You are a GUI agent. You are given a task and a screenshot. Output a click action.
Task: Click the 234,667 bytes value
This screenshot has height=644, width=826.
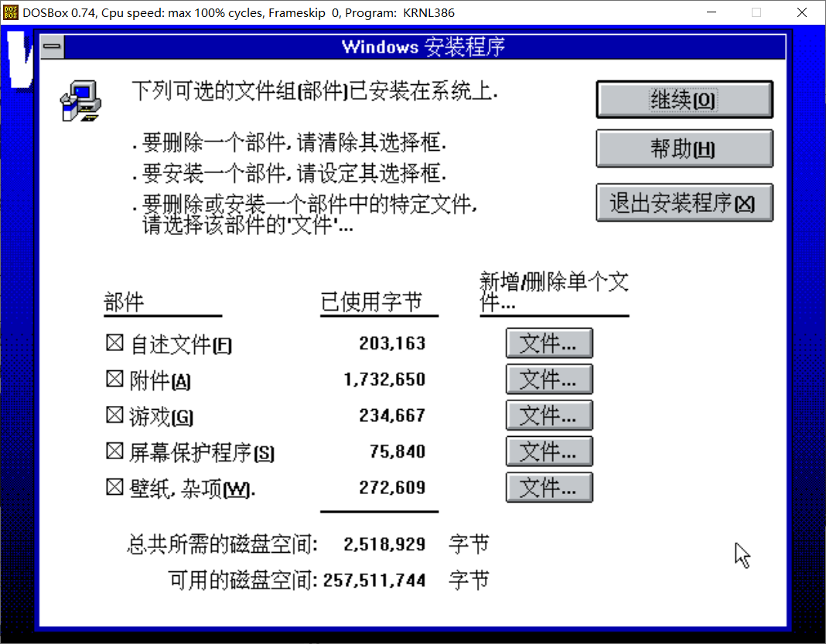click(x=392, y=415)
